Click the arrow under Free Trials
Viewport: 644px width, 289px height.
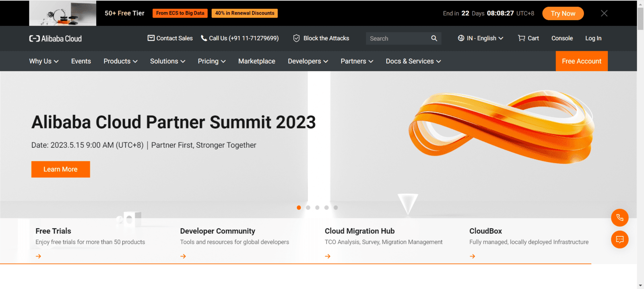(38, 256)
